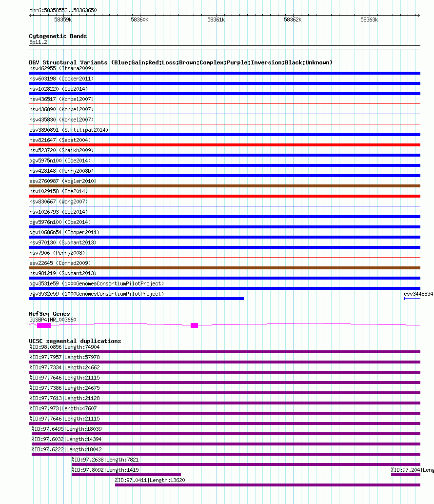Image resolution: width=434 pixels, height=504 pixels.
Task: Open variant nsv435830 (Korbel2007)
Action: pyautogui.click(x=61, y=120)
